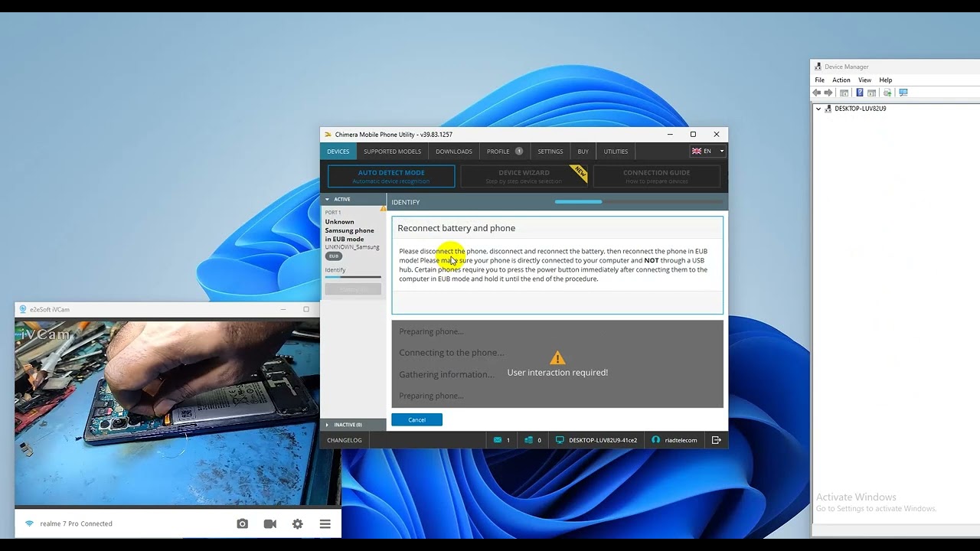The height and width of the screenshot is (551, 980).
Task: Cancel the identify procedure
Action: point(416,419)
